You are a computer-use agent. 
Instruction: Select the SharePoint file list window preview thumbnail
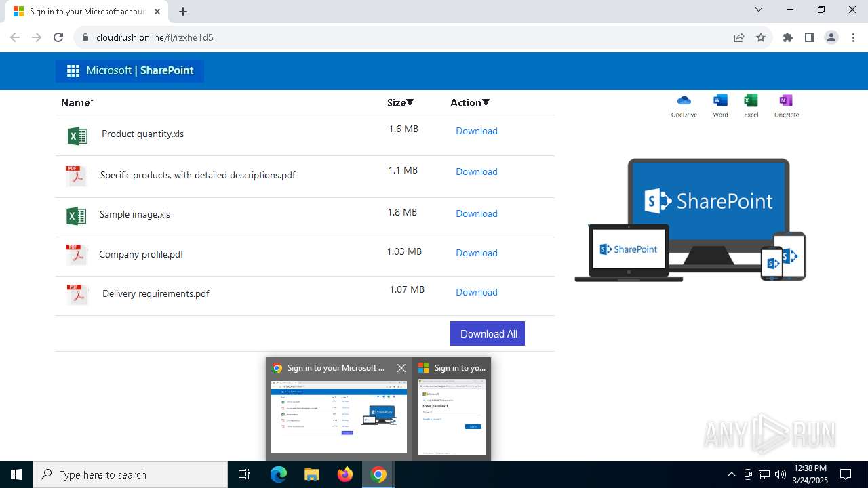339,416
